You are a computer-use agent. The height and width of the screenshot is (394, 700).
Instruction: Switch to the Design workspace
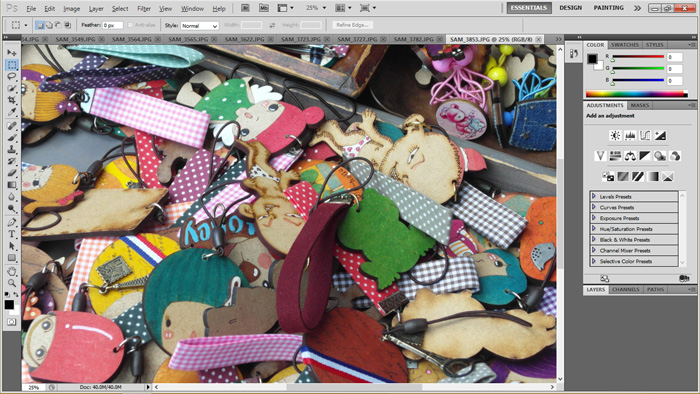[570, 8]
